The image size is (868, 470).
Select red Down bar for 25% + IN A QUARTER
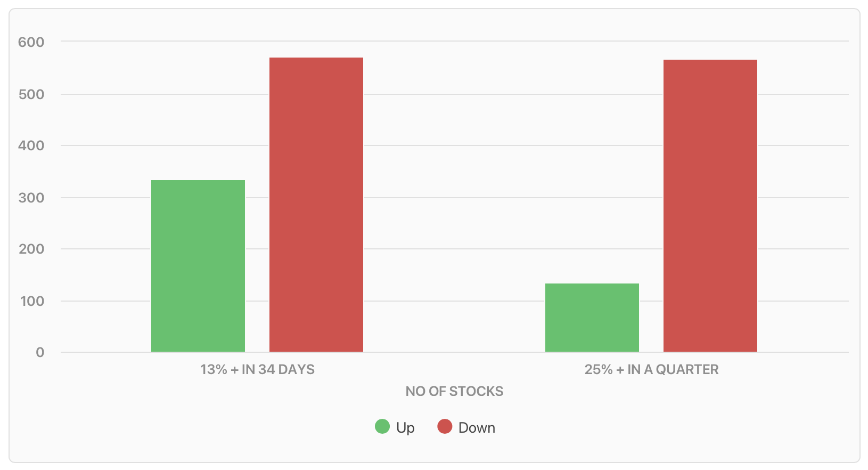[710, 206]
